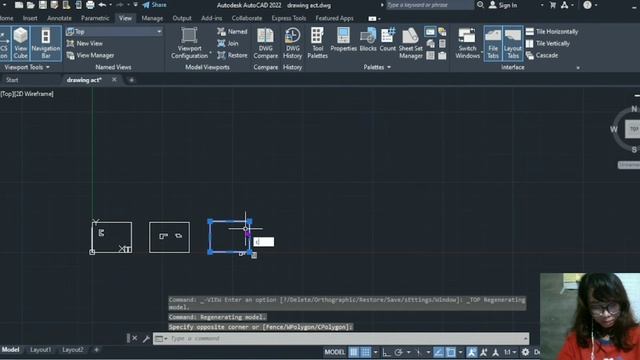Open the Sheet Set Manager
Image resolution: width=640 pixels, height=360 pixels.
tap(410, 43)
